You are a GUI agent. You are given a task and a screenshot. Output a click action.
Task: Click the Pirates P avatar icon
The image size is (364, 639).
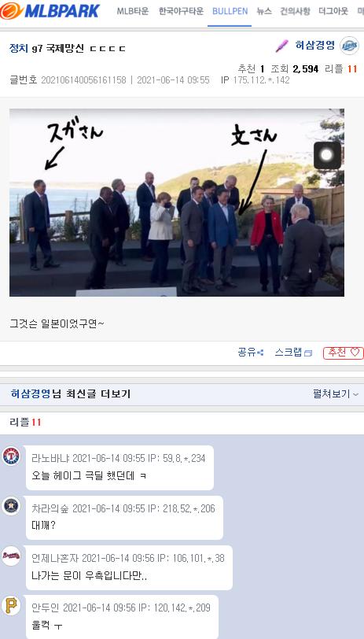[11, 605]
